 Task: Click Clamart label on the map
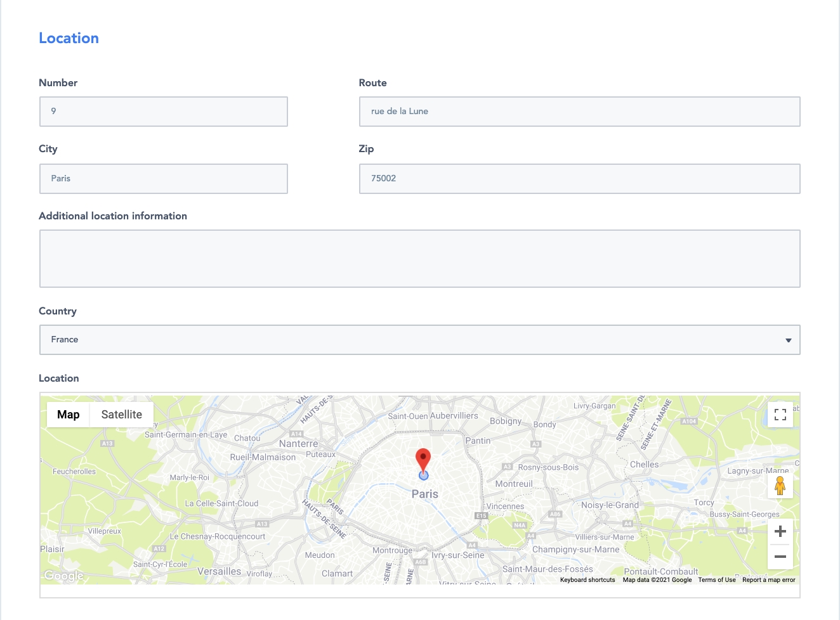(337, 574)
